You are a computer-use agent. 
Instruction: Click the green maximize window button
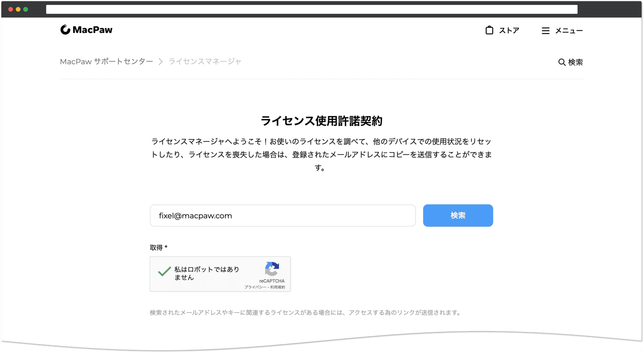[x=25, y=9]
